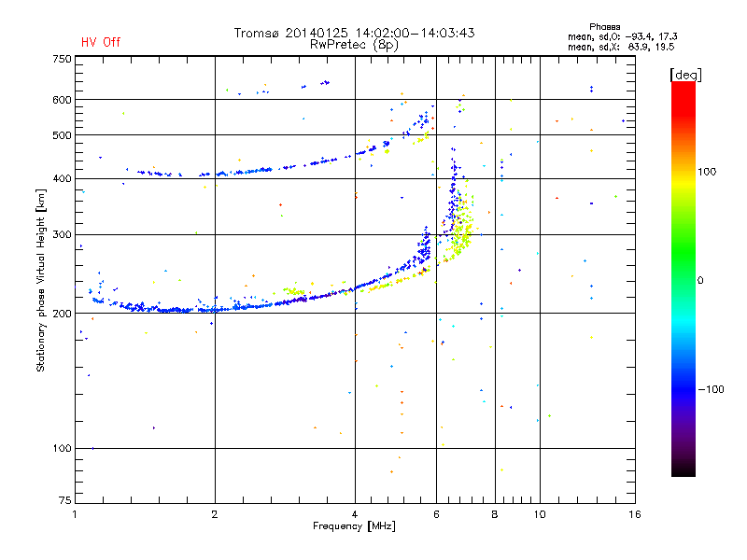The width and height of the screenshot is (747, 560).
Task: Click the x-axis tick label '16'
Action: pyautogui.click(x=635, y=514)
